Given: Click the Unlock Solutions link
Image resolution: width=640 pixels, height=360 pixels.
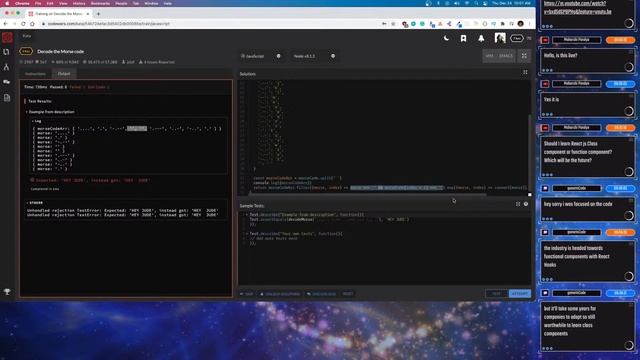Looking at the screenshot, I should (x=280, y=294).
